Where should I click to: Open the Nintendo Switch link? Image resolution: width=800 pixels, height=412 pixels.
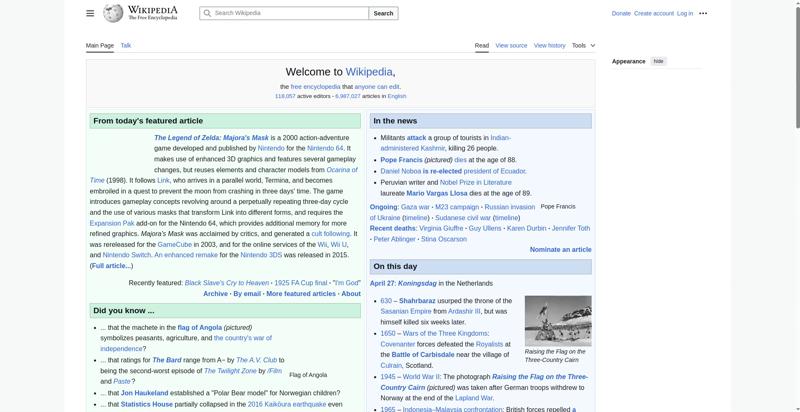click(x=127, y=255)
